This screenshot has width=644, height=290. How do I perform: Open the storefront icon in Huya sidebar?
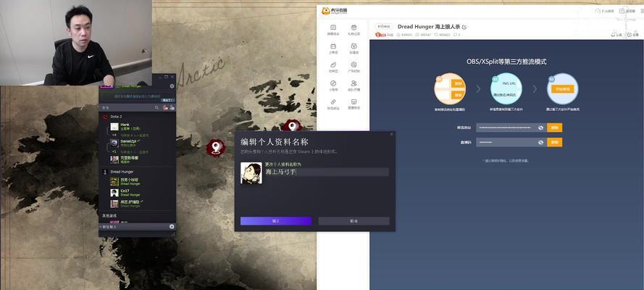click(x=354, y=102)
